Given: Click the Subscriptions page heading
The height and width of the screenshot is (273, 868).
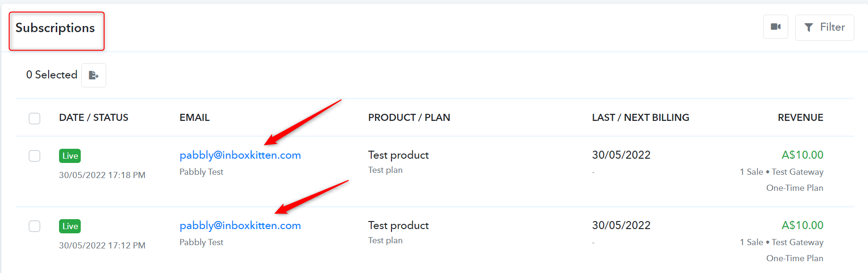Looking at the screenshot, I should click(x=55, y=28).
